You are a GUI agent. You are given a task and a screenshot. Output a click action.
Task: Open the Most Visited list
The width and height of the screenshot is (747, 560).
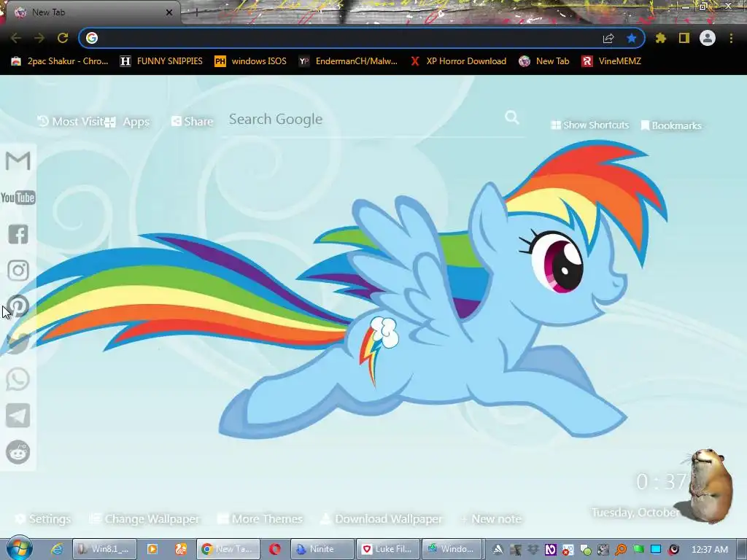[71, 122]
